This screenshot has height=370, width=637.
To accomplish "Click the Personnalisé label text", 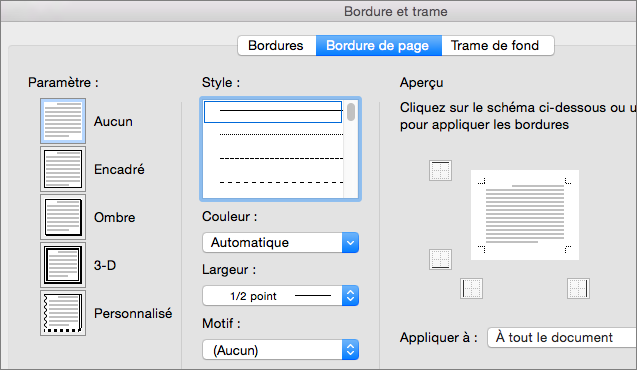I will (133, 313).
